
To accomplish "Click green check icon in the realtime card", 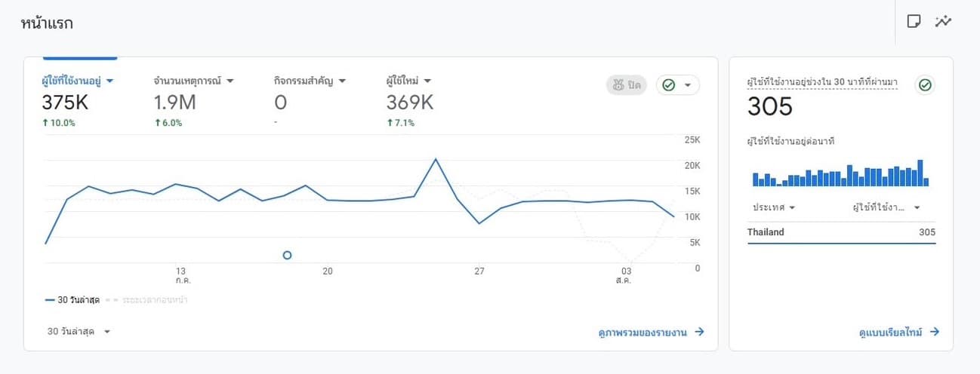I will coord(925,85).
